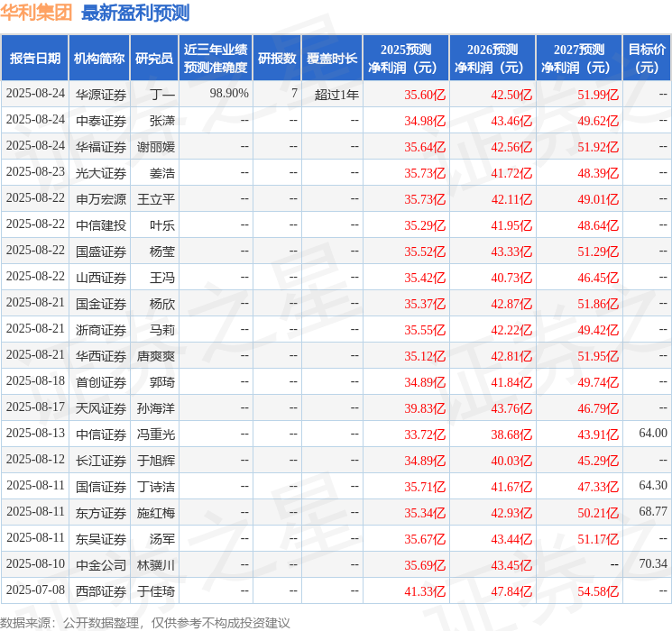Select the 51.99亿 forecast value

pos(598,95)
